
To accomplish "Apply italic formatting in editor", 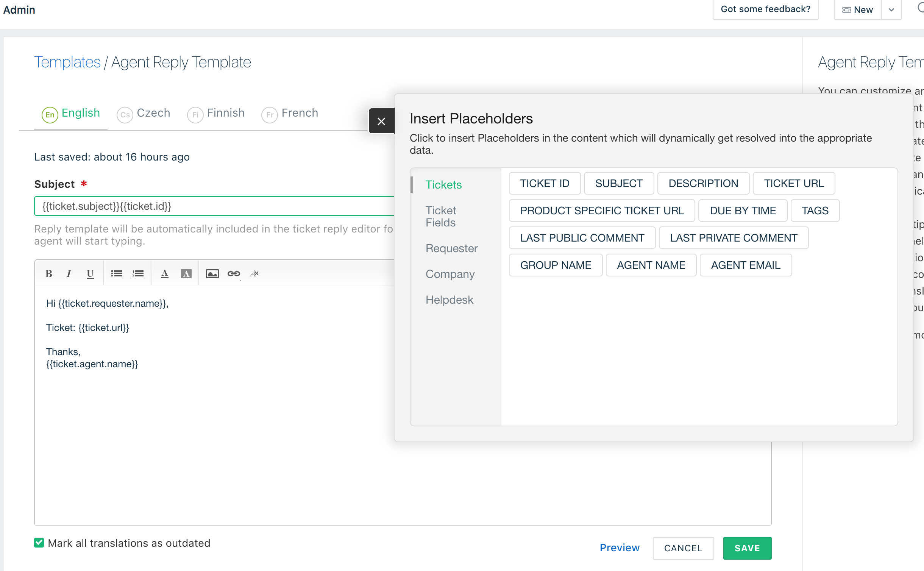I will click(69, 273).
